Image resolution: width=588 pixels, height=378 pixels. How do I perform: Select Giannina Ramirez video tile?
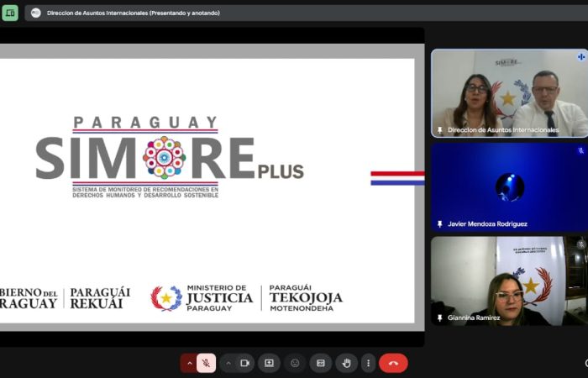509,280
